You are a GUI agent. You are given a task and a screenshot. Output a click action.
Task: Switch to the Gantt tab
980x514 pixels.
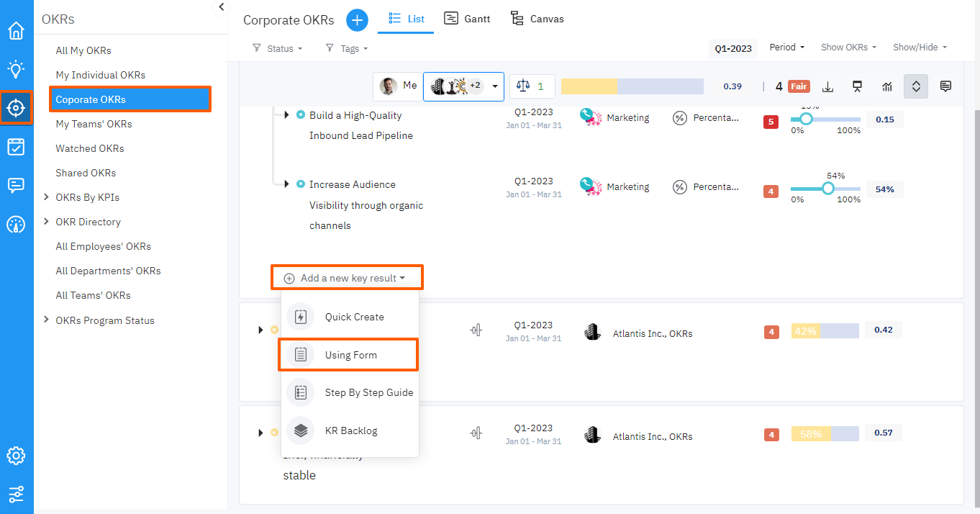pos(467,19)
